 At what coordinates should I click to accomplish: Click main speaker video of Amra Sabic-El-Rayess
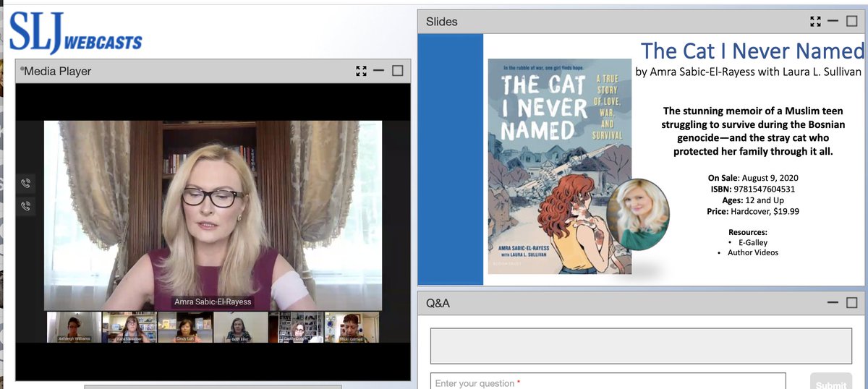coord(213,215)
